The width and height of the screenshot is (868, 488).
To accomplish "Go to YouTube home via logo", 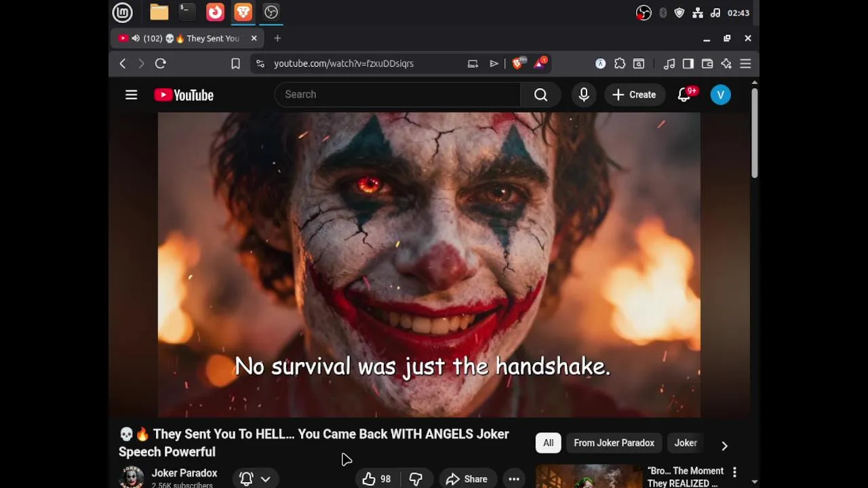I will coord(184,95).
